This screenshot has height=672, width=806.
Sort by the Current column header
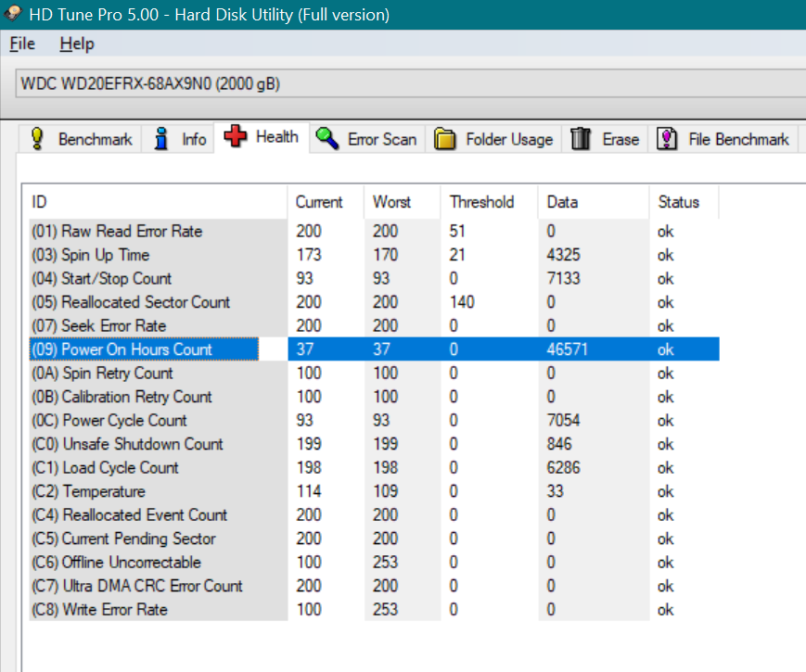pyautogui.click(x=319, y=202)
